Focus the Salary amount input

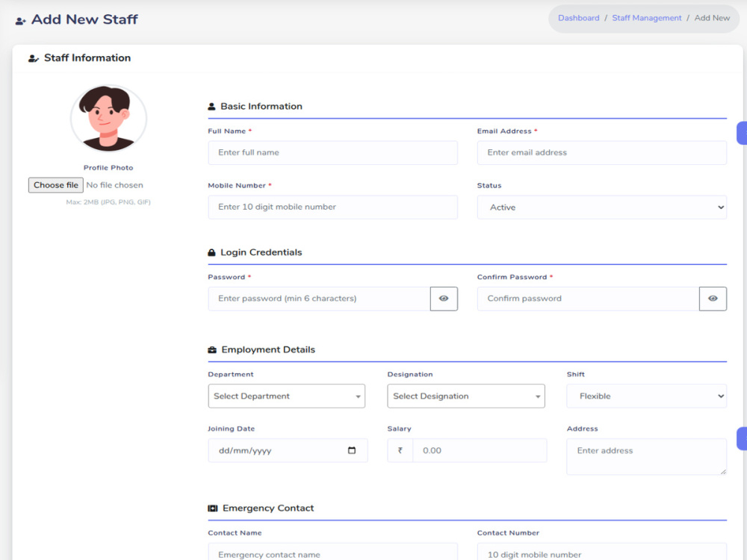(x=480, y=450)
